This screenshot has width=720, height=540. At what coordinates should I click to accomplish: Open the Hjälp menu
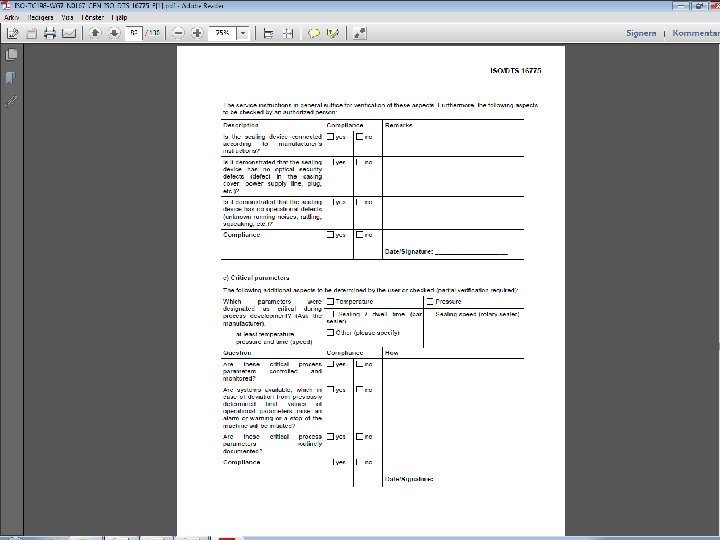coord(119,17)
